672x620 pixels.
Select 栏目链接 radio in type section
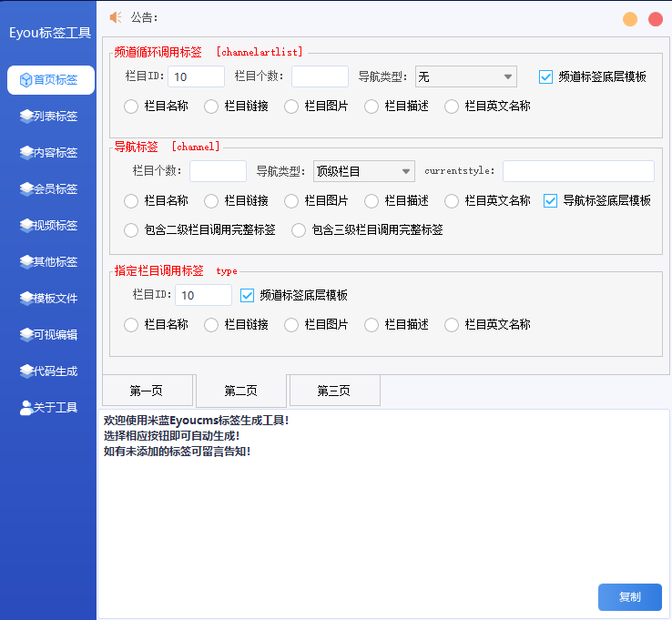(x=211, y=325)
